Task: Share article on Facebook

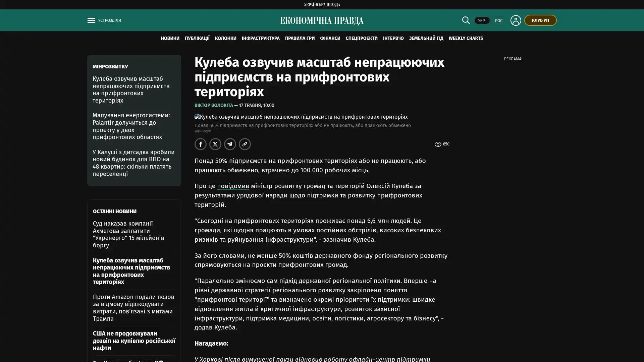Action: pos(201,144)
